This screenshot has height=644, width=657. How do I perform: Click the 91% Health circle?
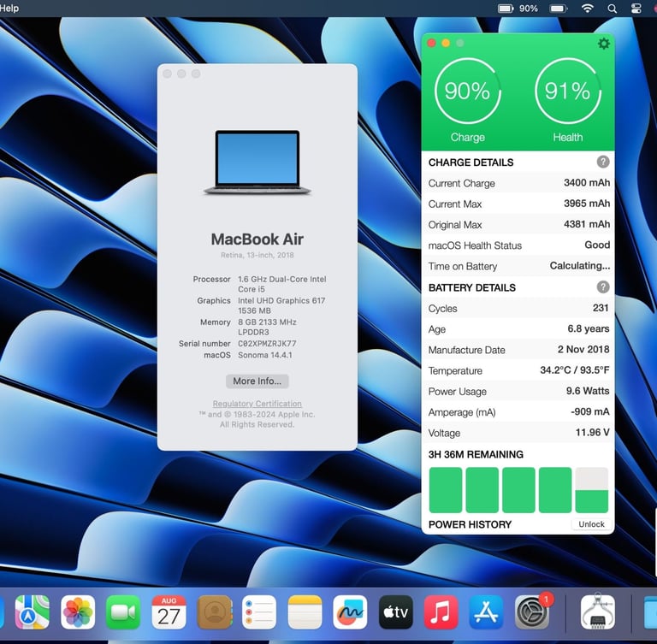568,91
